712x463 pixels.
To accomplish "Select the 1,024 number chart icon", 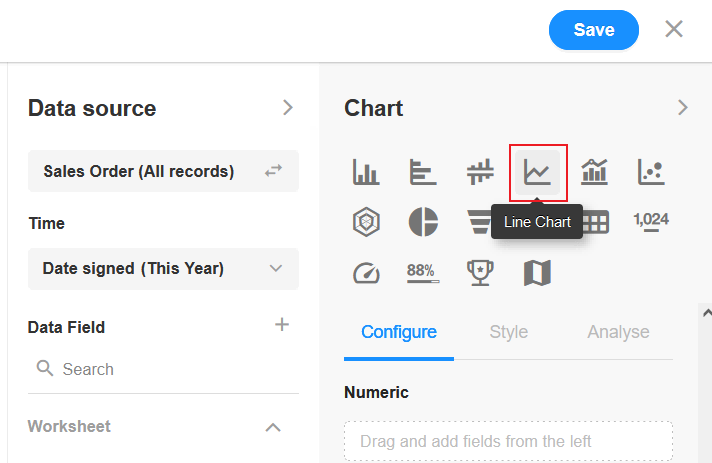I will [x=651, y=221].
